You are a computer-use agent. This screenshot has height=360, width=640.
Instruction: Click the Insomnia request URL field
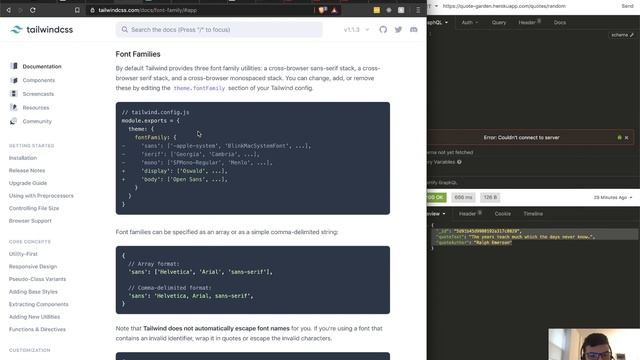coord(528,6)
